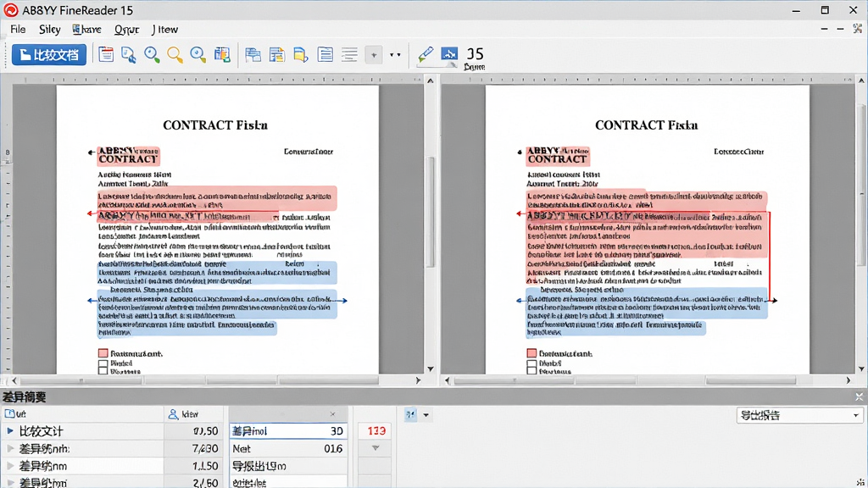Click the left pane vertical scrollbar thumb
This screenshot has width=868, height=488.
[x=430, y=211]
